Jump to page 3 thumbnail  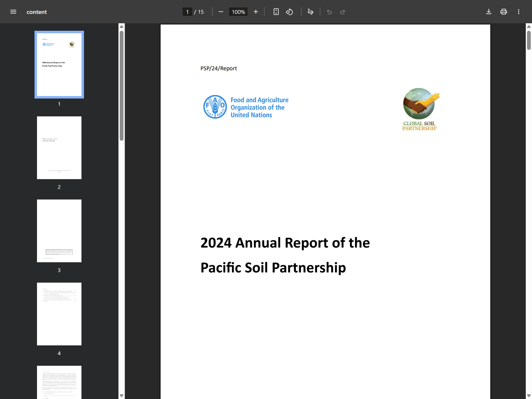[59, 231]
